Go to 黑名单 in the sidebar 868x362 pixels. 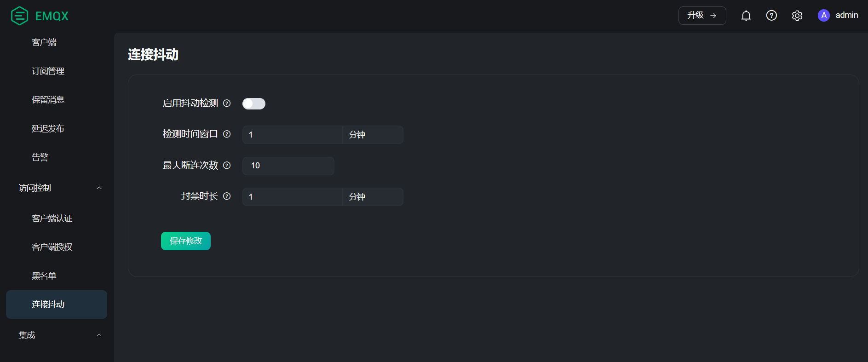tap(44, 276)
